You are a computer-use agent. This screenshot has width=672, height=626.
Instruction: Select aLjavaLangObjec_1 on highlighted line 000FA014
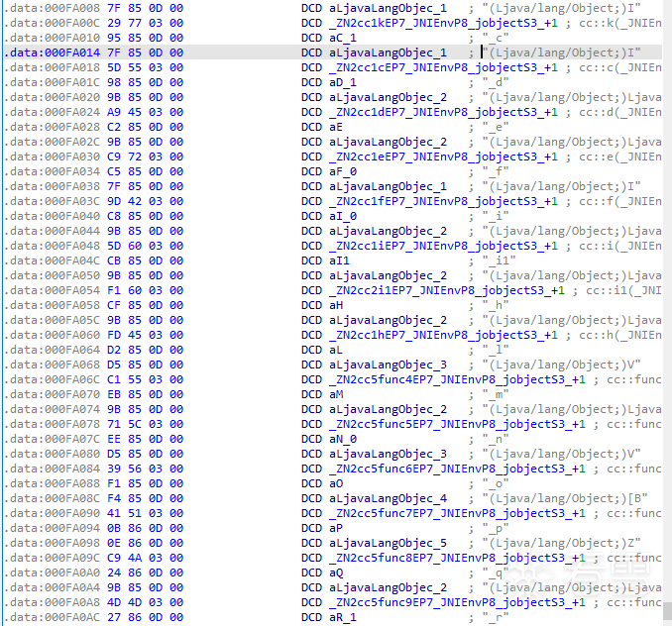tap(388, 52)
